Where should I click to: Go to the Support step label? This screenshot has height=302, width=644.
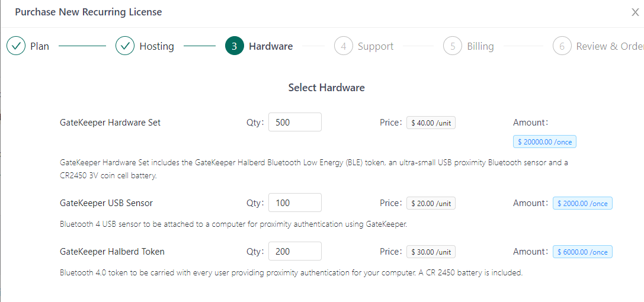tap(376, 46)
